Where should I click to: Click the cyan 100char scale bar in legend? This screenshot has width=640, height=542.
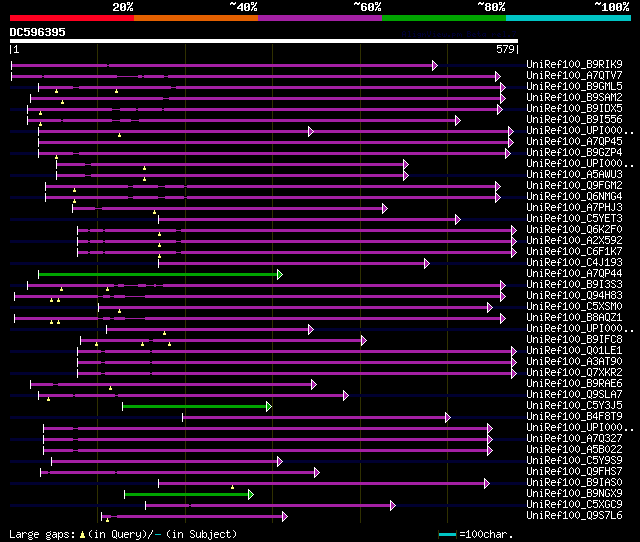[x=447, y=534]
